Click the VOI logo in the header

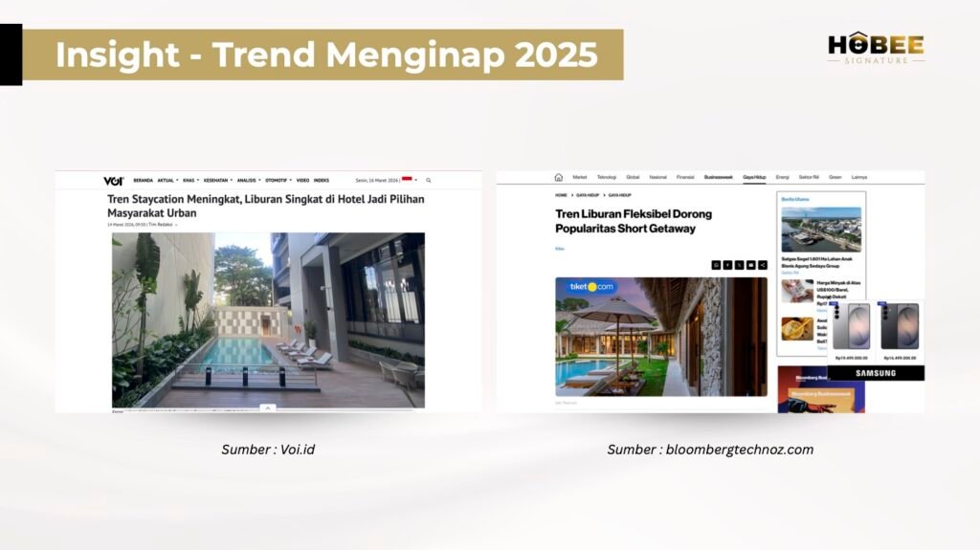point(113,180)
